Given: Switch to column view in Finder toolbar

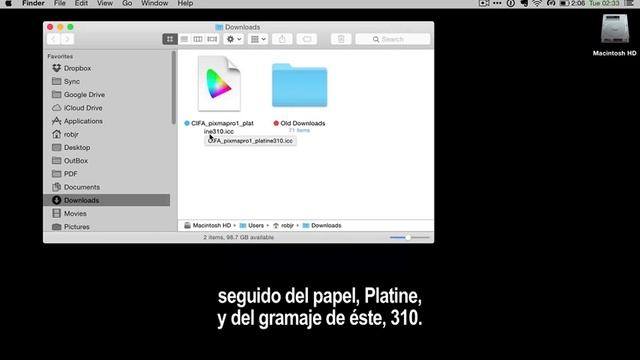Looking at the screenshot, I should pos(198,39).
